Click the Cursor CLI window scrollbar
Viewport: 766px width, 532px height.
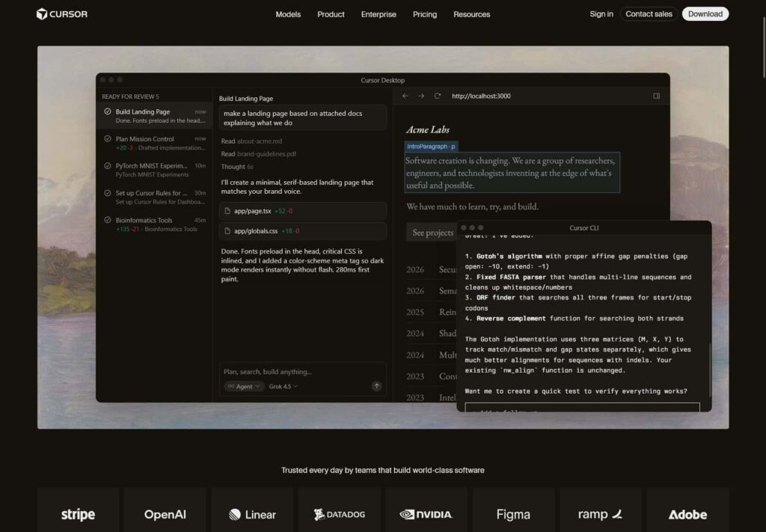tap(710, 370)
